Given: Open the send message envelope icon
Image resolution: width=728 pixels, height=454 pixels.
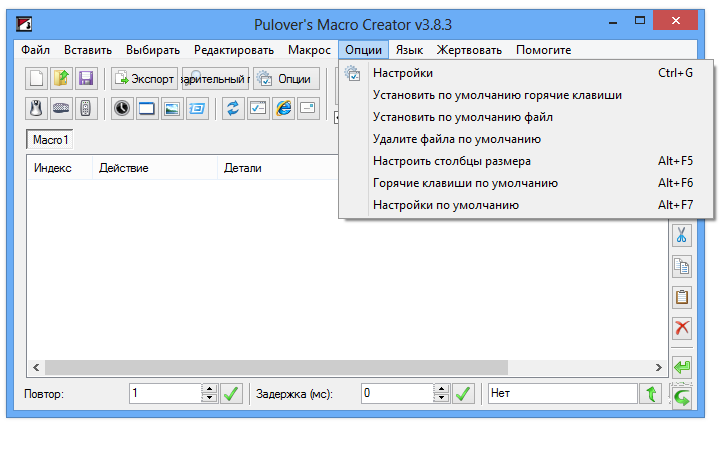Looking at the screenshot, I should click(308, 109).
